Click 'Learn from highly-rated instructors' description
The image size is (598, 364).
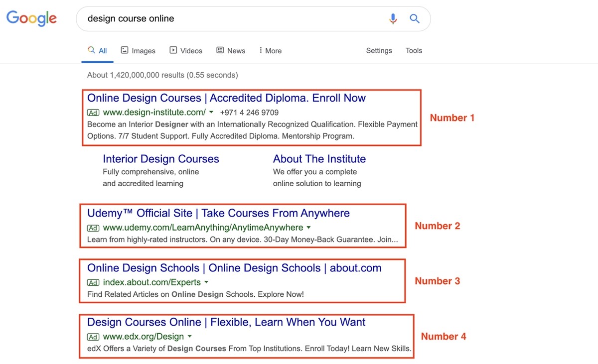(243, 240)
